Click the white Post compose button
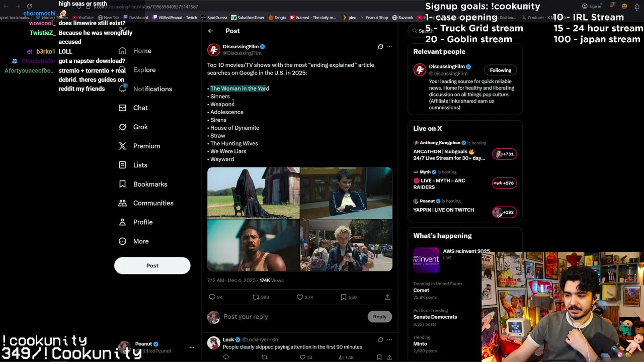This screenshot has width=644, height=362. point(152,265)
